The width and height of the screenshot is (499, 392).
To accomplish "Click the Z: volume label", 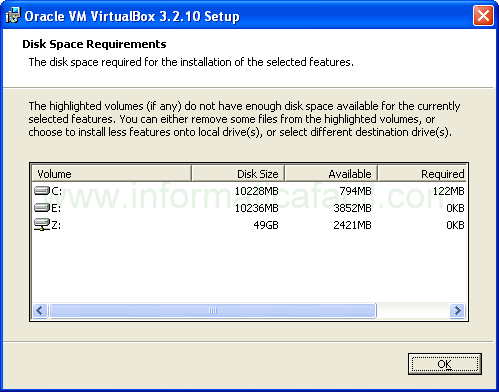I will pyautogui.click(x=56, y=225).
